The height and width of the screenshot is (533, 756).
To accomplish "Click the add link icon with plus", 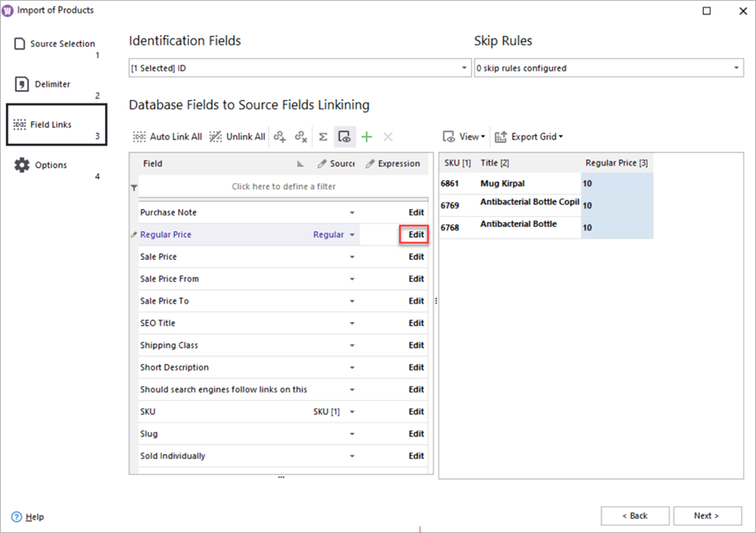I will (281, 136).
